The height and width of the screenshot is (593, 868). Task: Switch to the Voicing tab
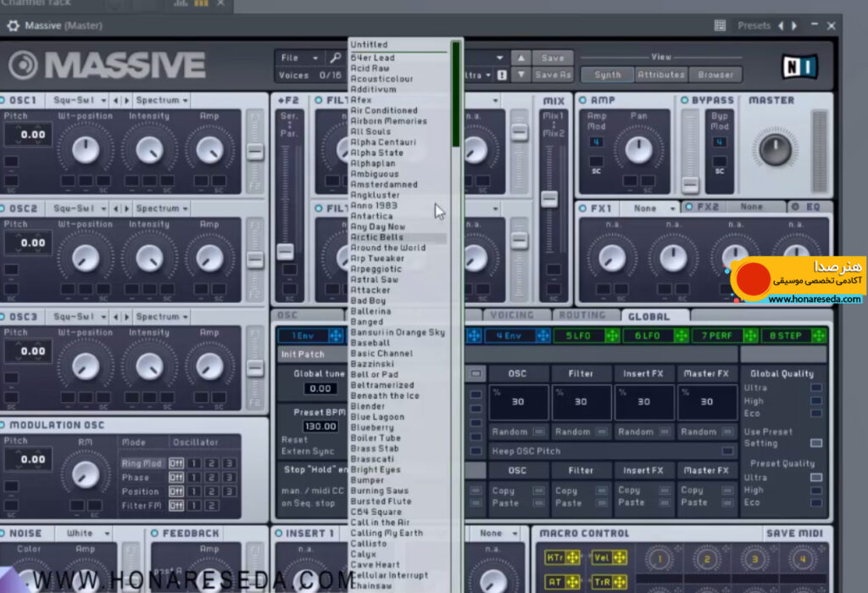coord(513,316)
